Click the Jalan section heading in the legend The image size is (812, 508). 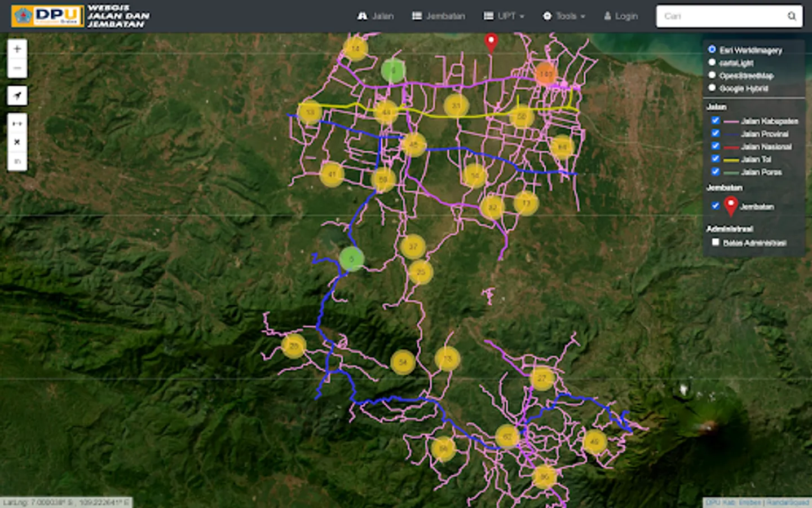coord(716,107)
